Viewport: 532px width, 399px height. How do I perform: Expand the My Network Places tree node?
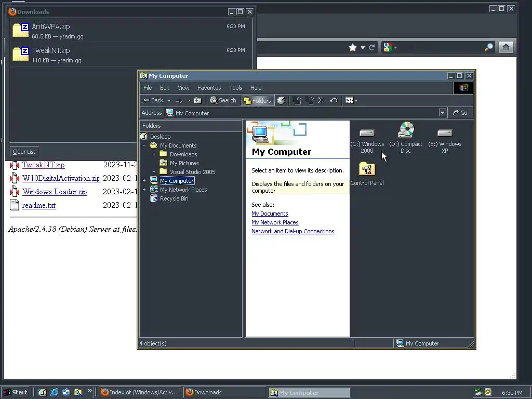click(144, 190)
